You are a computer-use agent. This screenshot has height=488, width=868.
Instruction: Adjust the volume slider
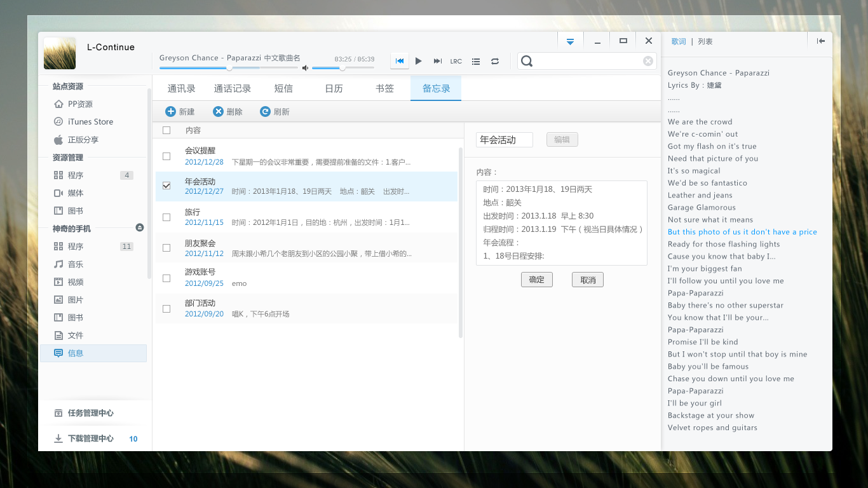[342, 67]
